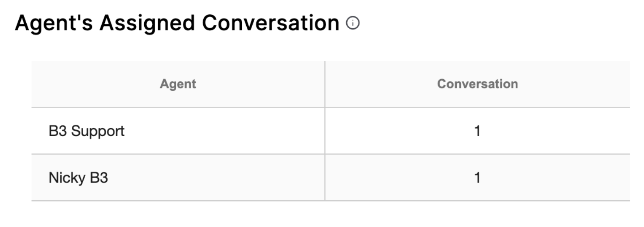Click the line between B3 Support and Nicky B3 rows
This screenshot has height=227, width=644.
331,154
